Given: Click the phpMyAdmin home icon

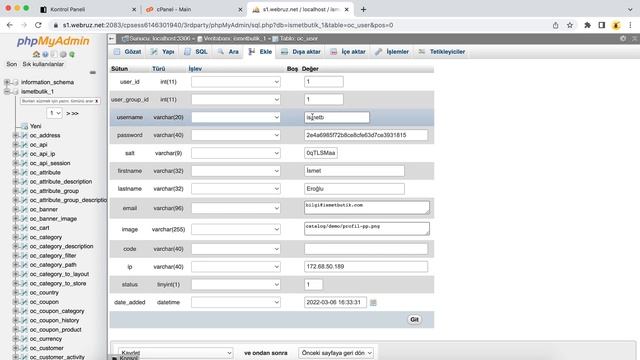Looking at the screenshot, I should pos(36,54).
